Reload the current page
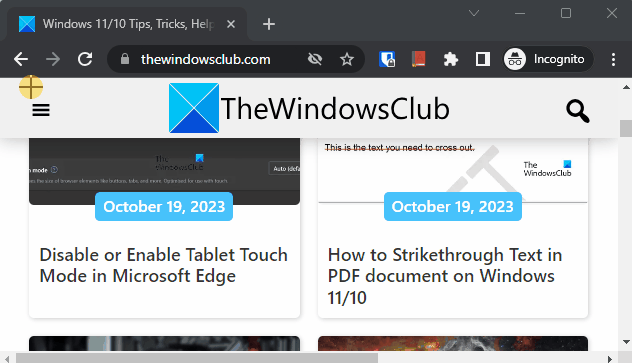Image resolution: width=632 pixels, height=363 pixels. click(85, 60)
